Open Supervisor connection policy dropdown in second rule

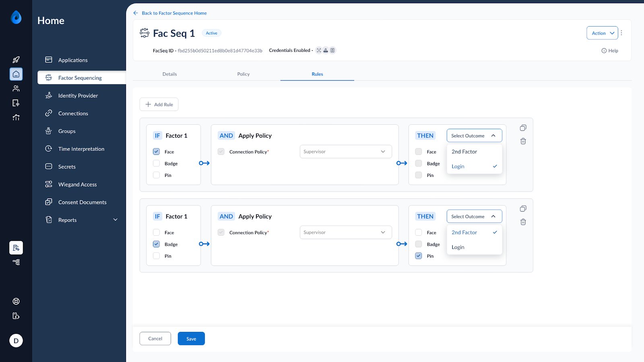point(346,232)
